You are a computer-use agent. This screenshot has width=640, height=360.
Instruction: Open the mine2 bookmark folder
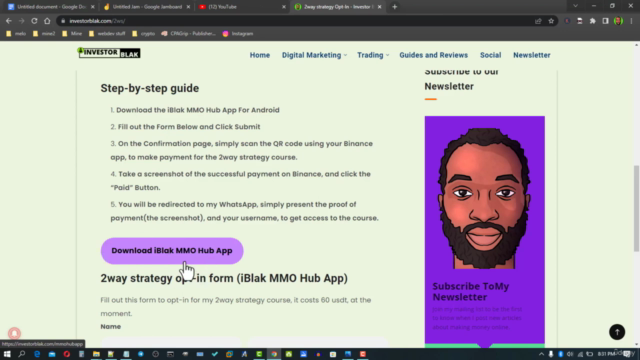pyautogui.click(x=44, y=33)
